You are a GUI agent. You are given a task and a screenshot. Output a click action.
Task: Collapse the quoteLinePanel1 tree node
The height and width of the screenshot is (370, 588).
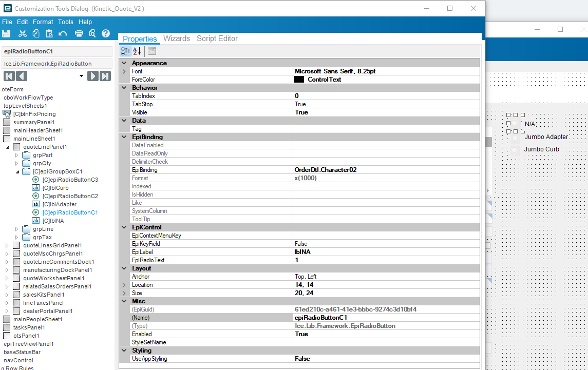click(8, 147)
